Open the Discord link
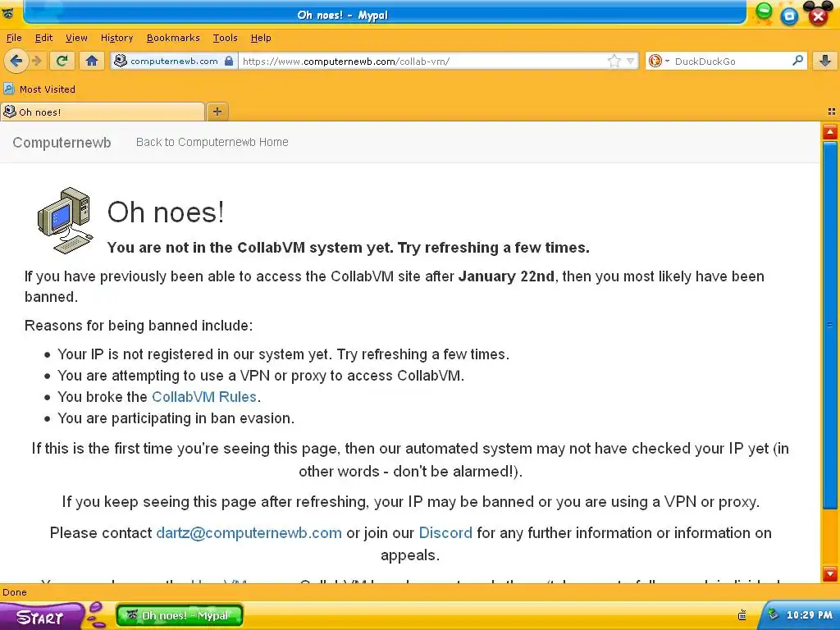 pos(445,533)
